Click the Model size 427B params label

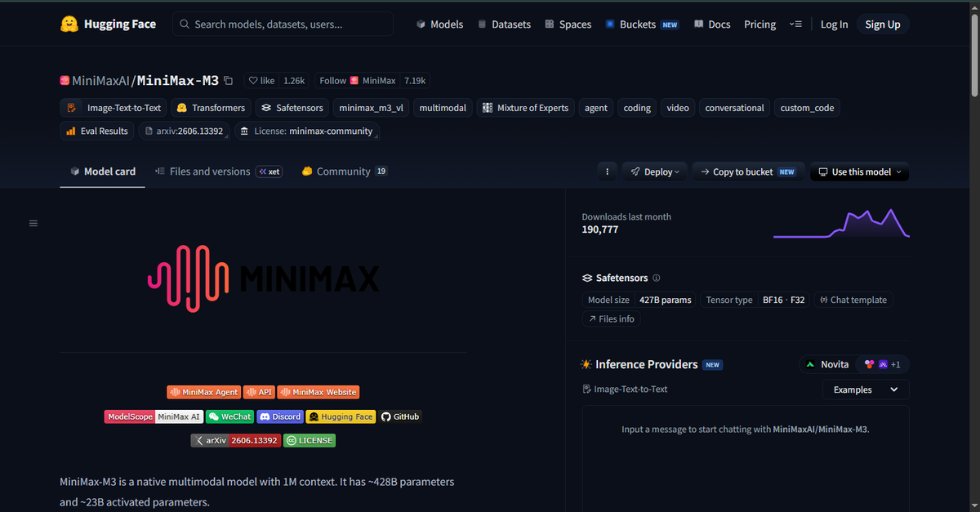coord(639,300)
